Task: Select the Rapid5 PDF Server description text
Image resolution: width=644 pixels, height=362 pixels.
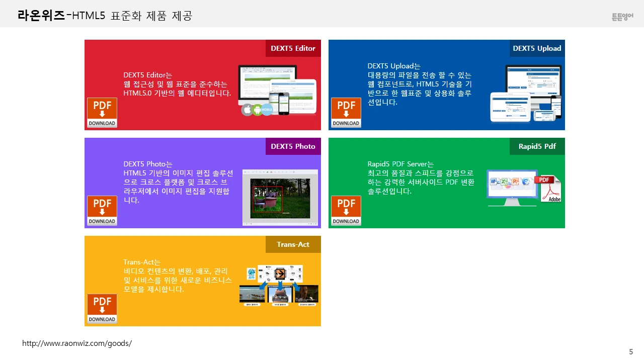Action: [x=421, y=177]
